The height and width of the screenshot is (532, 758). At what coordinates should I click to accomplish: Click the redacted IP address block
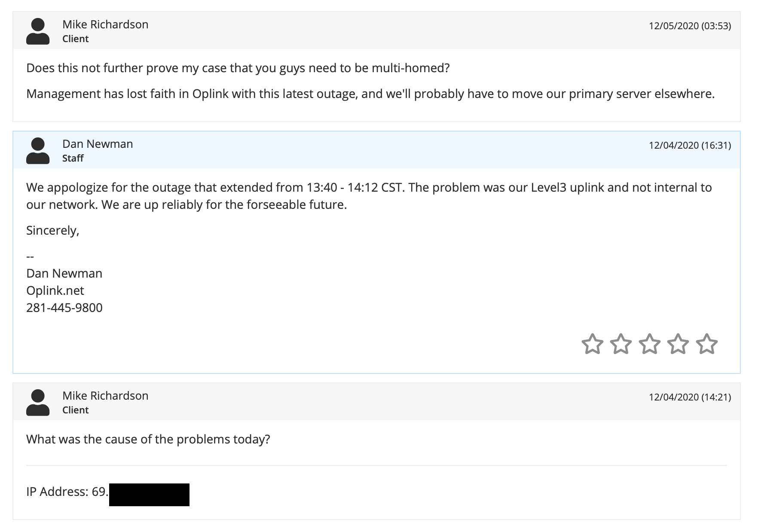[x=149, y=495]
